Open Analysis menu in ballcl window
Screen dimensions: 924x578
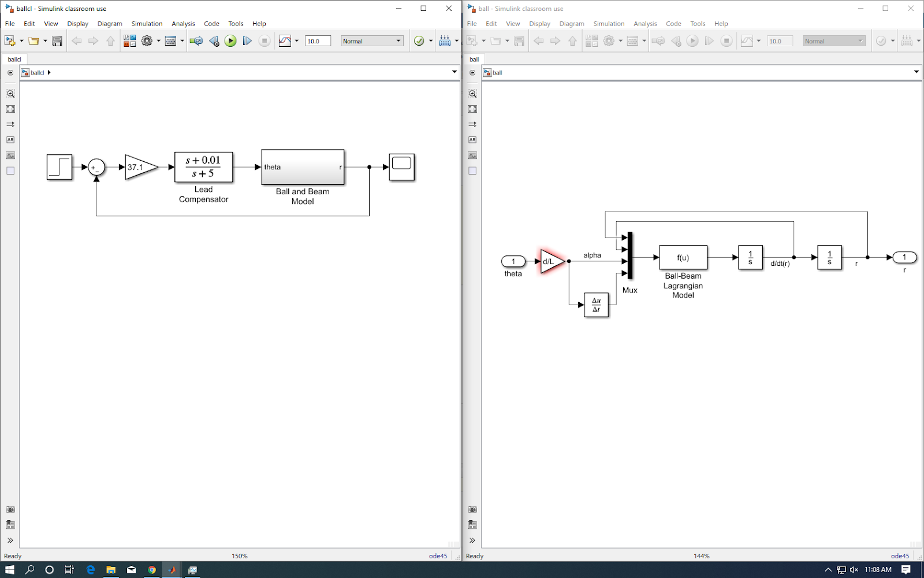tap(183, 24)
